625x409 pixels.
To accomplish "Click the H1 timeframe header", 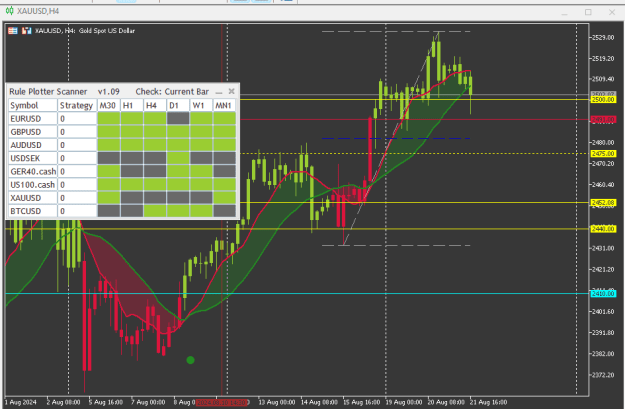I will pyautogui.click(x=132, y=105).
